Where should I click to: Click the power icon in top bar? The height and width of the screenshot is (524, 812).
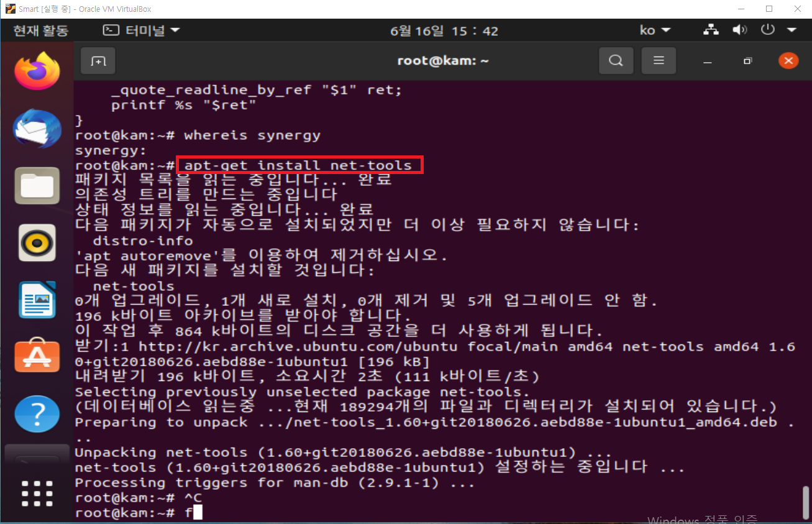click(x=769, y=30)
